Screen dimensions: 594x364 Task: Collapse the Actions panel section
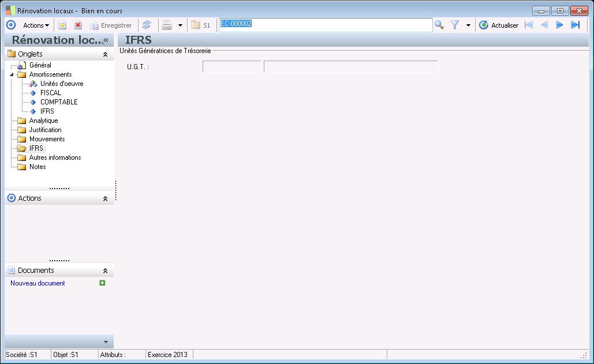(105, 198)
